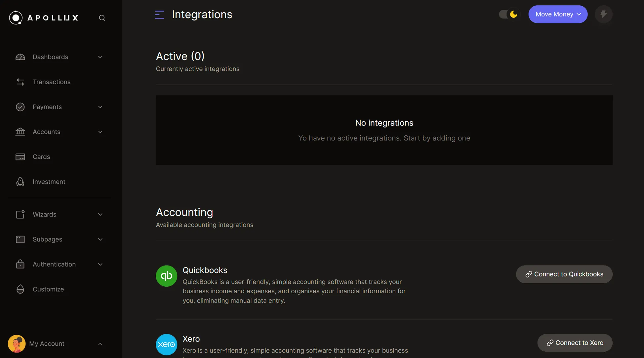Click the Subpages window icon

point(20,239)
